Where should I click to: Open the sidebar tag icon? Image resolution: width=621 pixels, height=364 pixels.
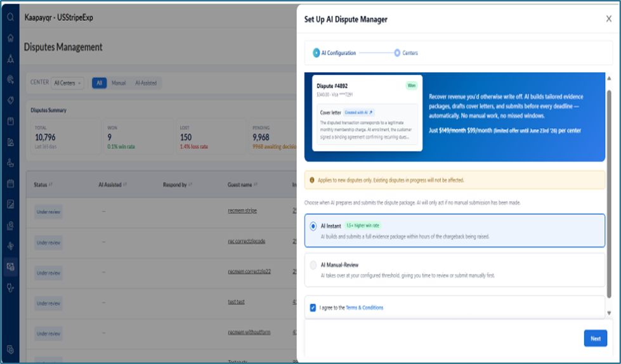10,100
